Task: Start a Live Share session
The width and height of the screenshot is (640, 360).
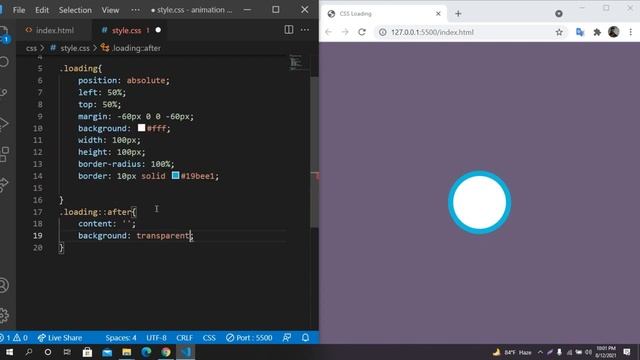Action: coord(60,338)
